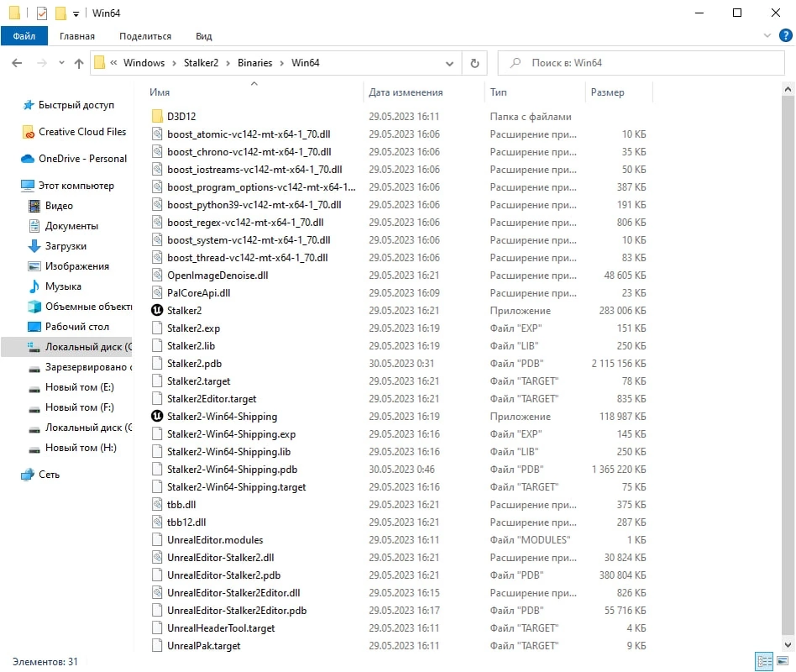Viewport: 796px width, 672px height.
Task: Click Binaries in the breadcrumb path
Action: 255,63
